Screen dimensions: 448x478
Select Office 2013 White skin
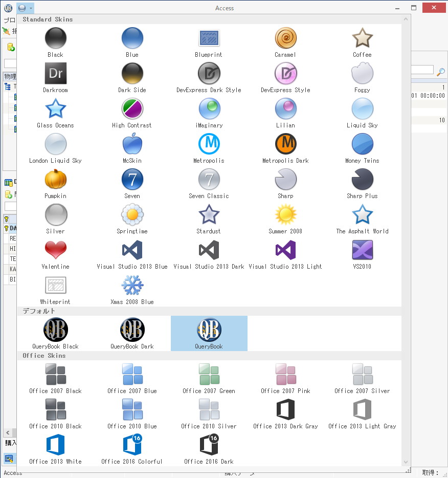pyautogui.click(x=55, y=449)
